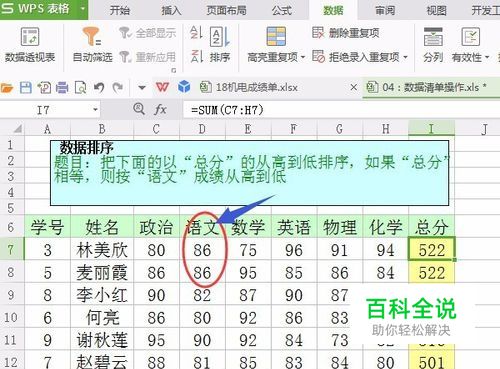This screenshot has height=369, width=500.
Task: Expand the 拒绝录入重复项 dropdown arrow
Action: click(405, 57)
